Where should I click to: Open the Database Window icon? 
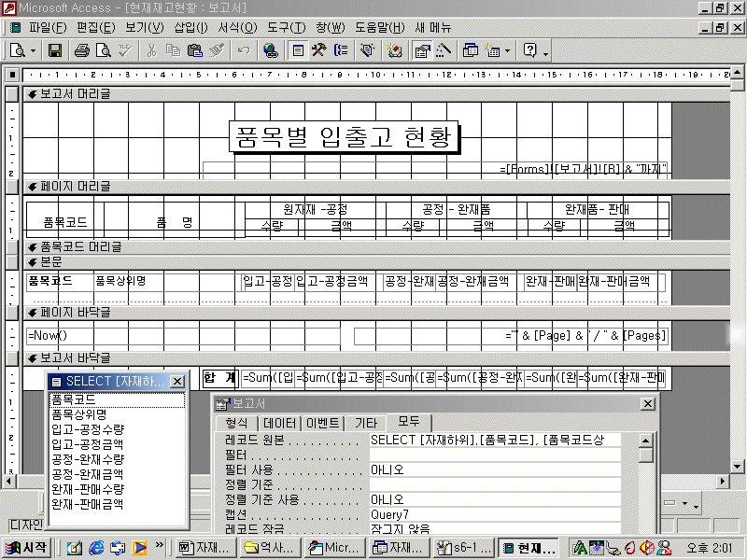click(471, 50)
